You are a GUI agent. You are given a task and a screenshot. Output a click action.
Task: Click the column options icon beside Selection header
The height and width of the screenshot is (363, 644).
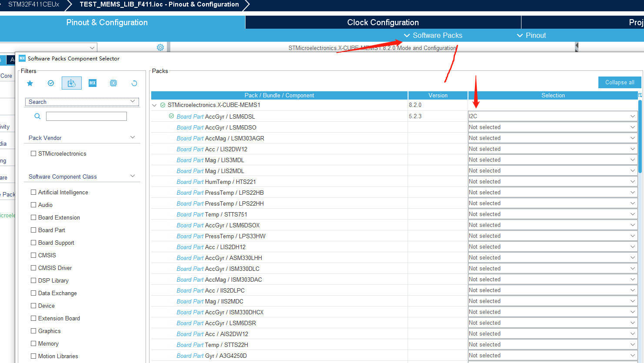640,95
